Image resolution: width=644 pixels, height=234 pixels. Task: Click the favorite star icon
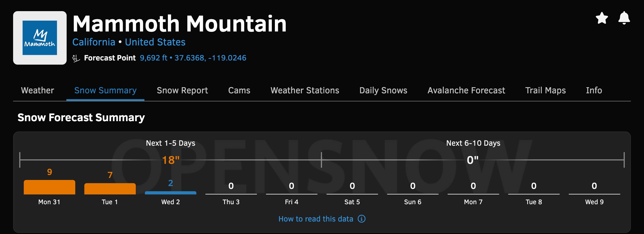click(602, 18)
